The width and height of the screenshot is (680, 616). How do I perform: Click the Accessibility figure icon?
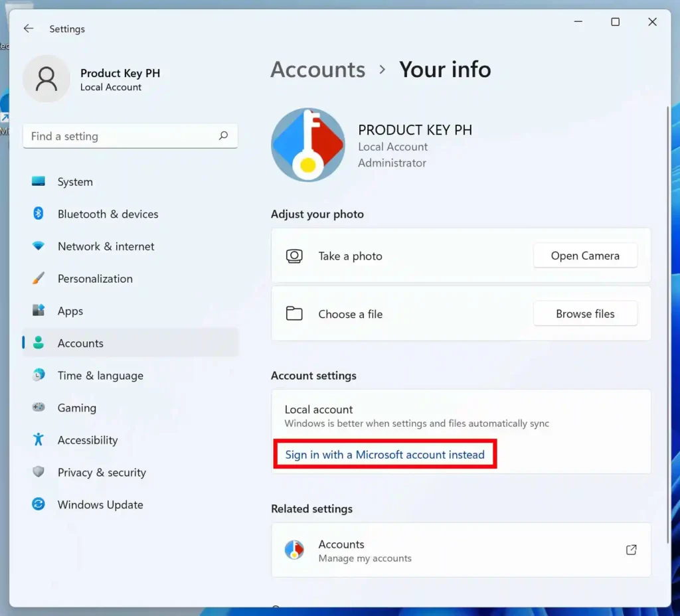(x=38, y=439)
